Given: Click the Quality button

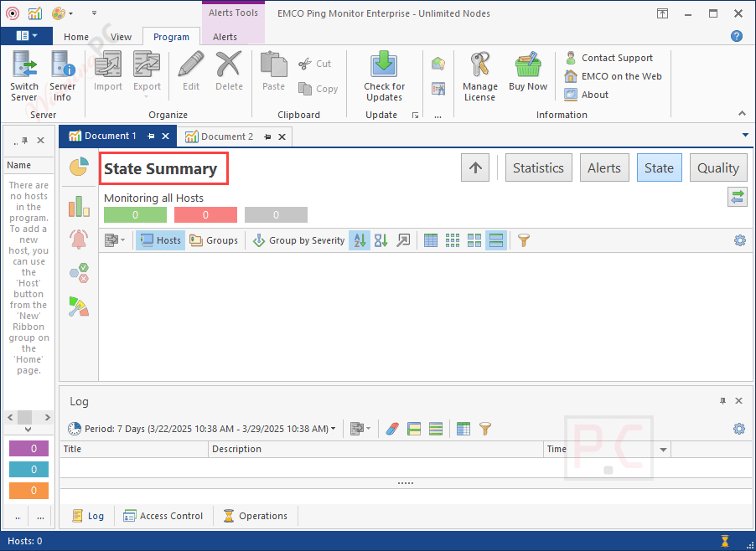Looking at the screenshot, I should pyautogui.click(x=718, y=167).
